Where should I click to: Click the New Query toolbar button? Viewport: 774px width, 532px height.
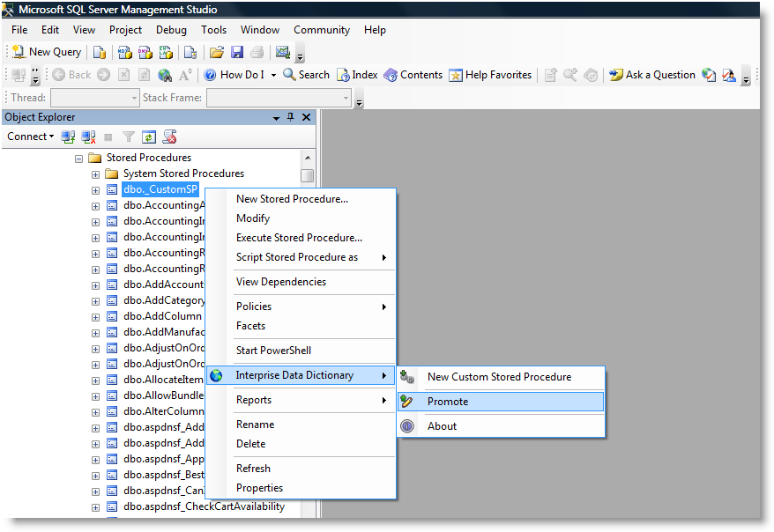[47, 52]
